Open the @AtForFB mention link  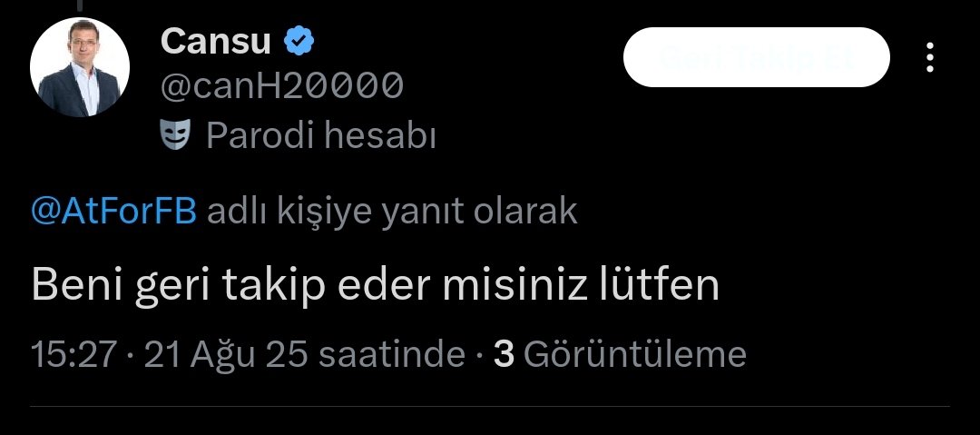pyautogui.click(x=113, y=213)
